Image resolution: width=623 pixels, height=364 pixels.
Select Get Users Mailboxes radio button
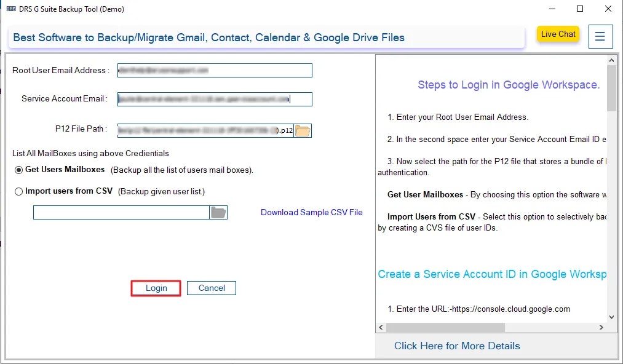coord(18,170)
